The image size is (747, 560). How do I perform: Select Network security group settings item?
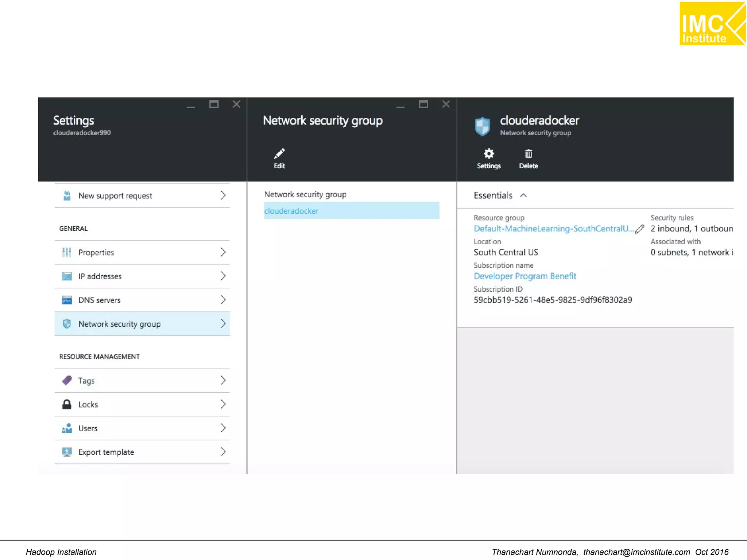[142, 323]
